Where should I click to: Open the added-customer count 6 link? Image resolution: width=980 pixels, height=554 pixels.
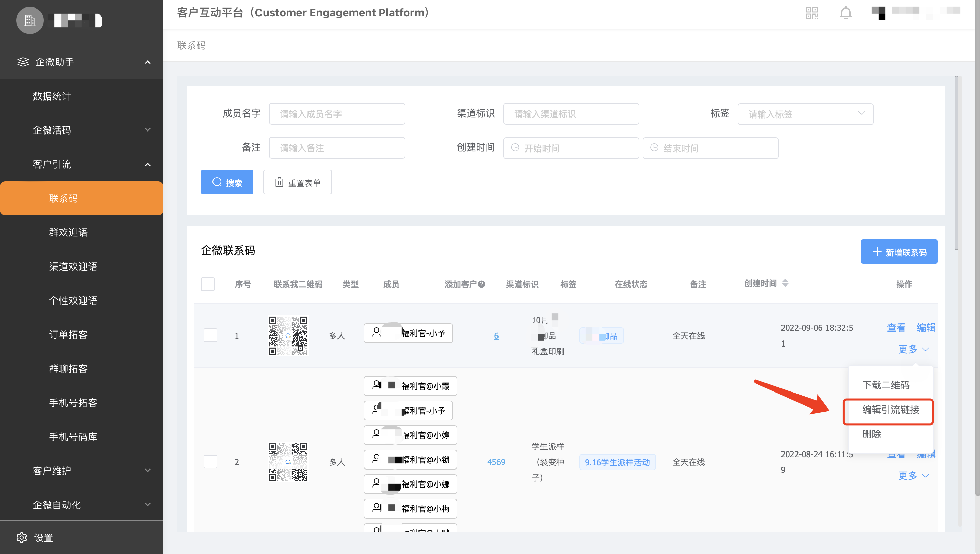496,336
